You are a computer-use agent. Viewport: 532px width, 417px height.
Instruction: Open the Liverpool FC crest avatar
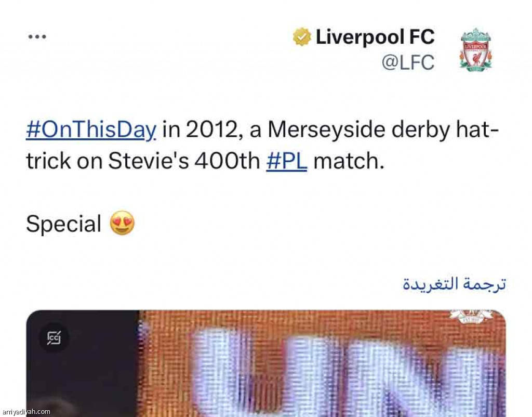[x=475, y=50]
